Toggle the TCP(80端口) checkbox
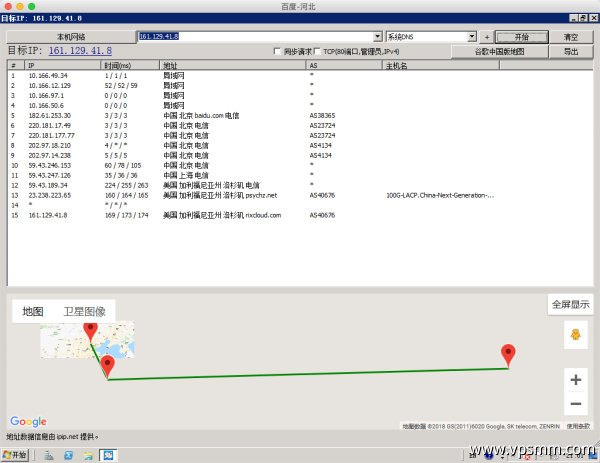 point(317,51)
